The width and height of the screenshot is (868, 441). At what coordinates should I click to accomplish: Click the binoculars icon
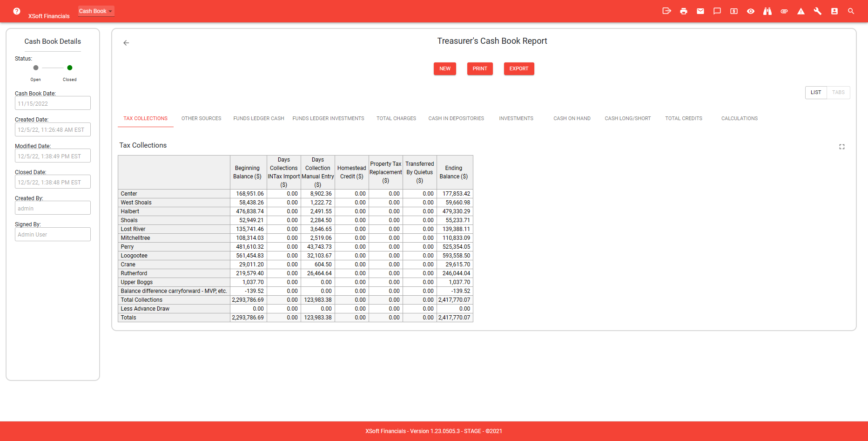coord(767,11)
